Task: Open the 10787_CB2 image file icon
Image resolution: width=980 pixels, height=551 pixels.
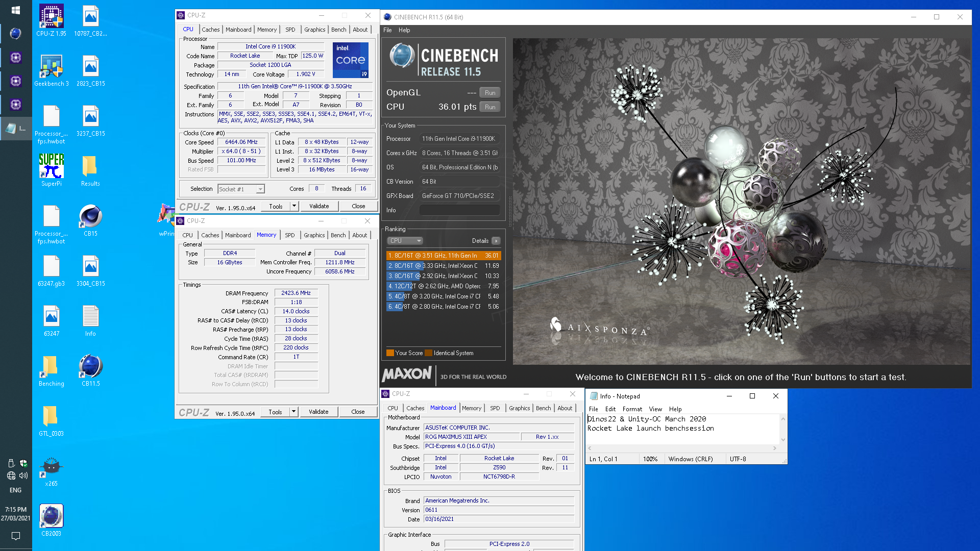Action: tap(90, 20)
